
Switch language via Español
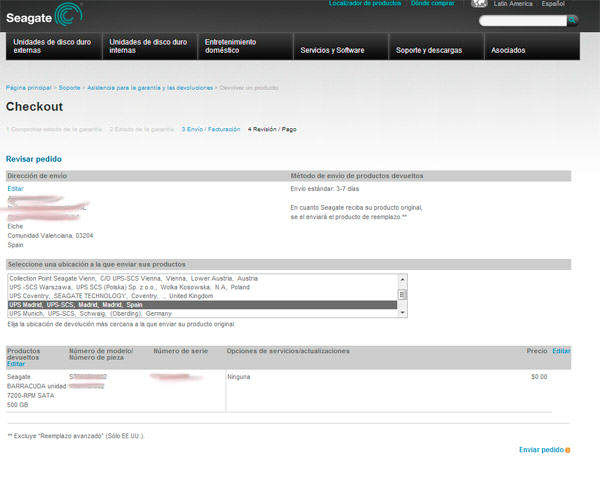coord(553,4)
